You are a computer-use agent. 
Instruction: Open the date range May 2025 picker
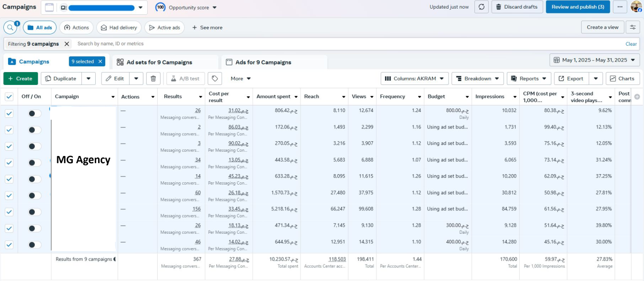594,60
